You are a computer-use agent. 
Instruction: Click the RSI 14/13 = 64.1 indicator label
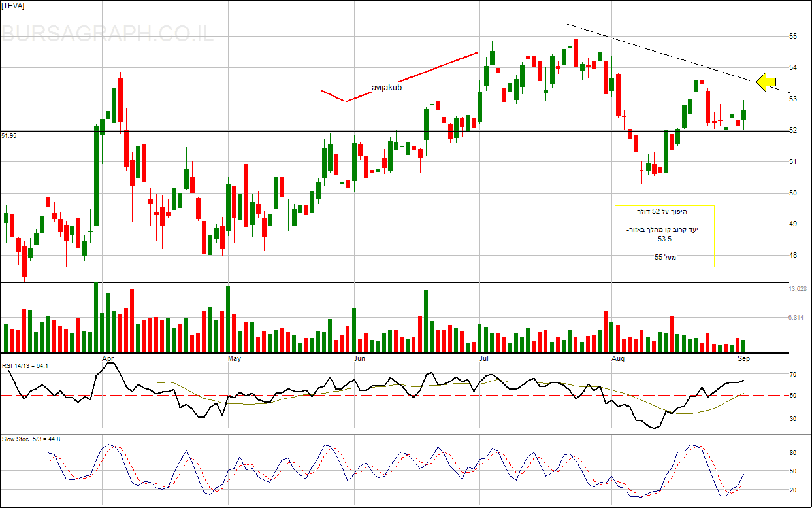click(x=25, y=366)
